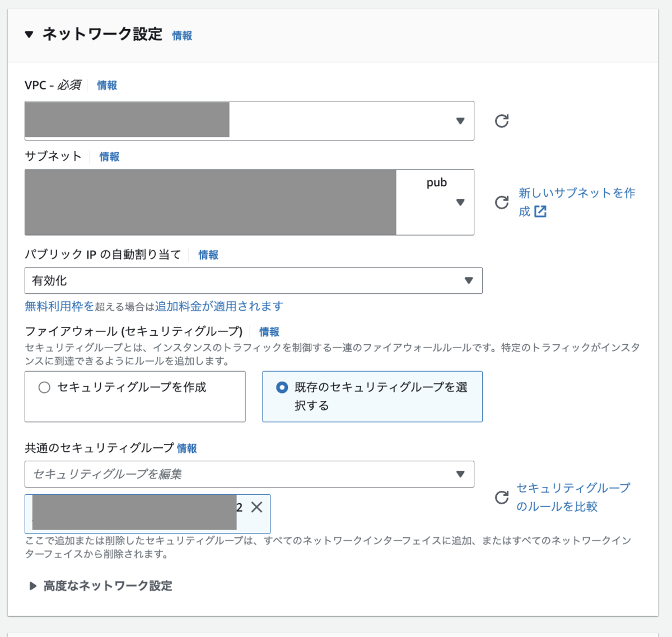Screen dimensions: 672x637
Task: Click 情報 link next to ネットワーク設定
Action: click(182, 36)
